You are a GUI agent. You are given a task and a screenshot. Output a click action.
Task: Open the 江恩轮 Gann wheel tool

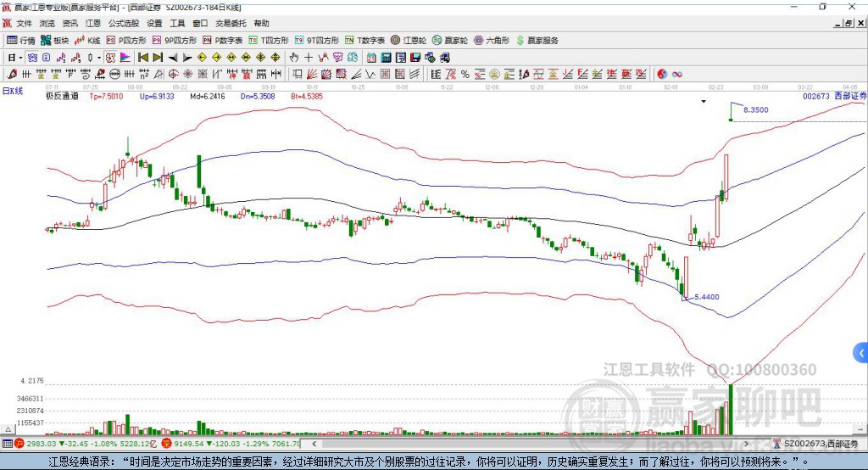pyautogui.click(x=409, y=41)
